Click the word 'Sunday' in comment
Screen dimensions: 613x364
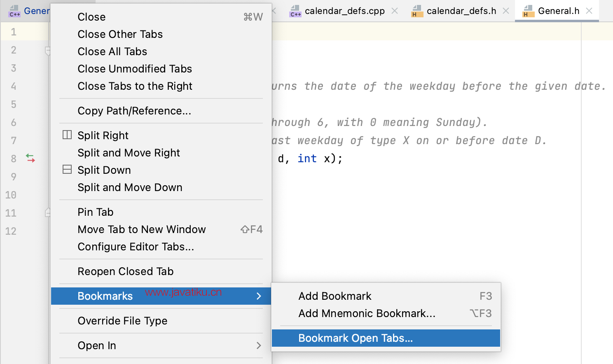pos(456,122)
